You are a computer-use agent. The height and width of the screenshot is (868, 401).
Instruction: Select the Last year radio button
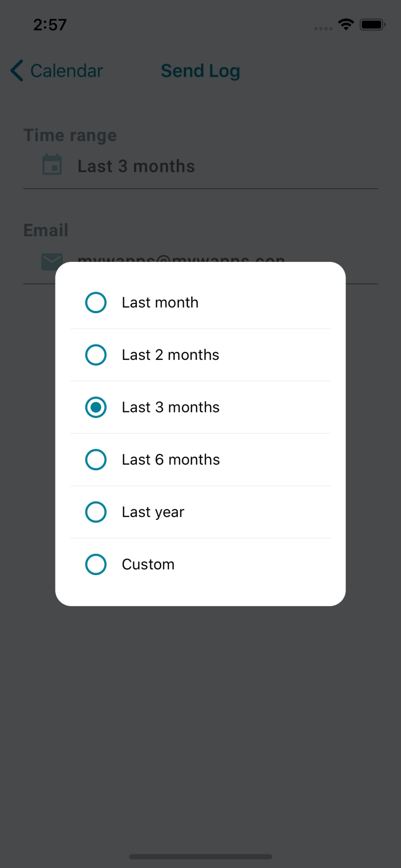coord(96,512)
